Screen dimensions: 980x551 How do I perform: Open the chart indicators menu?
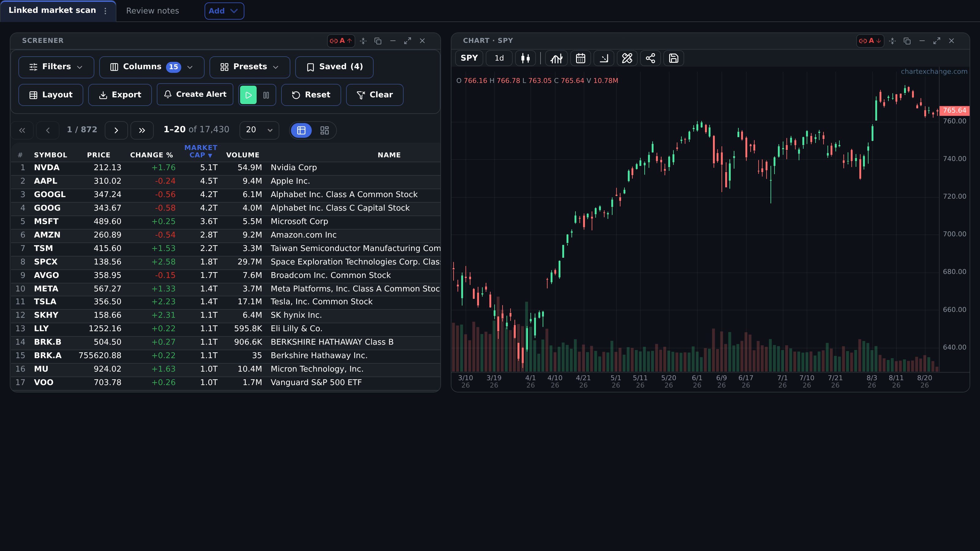[556, 58]
